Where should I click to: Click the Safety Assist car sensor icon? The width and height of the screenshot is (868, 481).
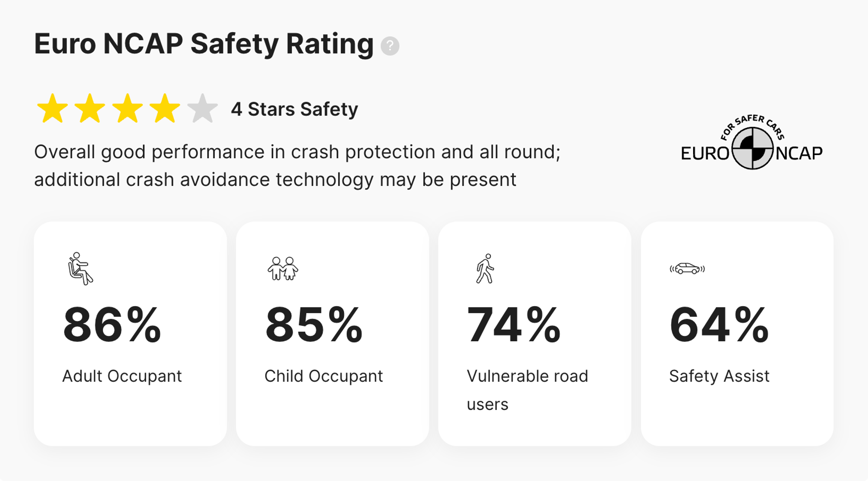point(688,269)
